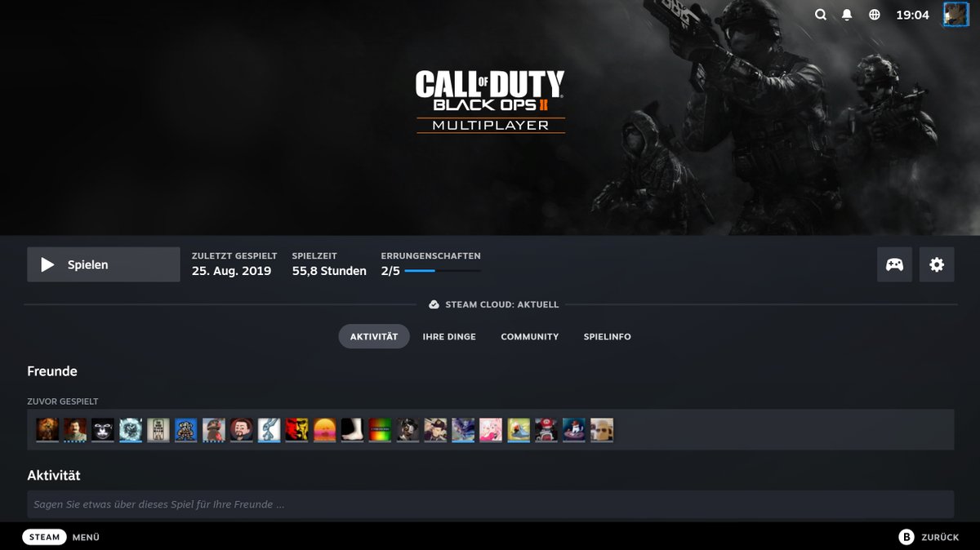980x550 pixels.
Task: Open the user profile avatar at top right
Action: [955, 15]
